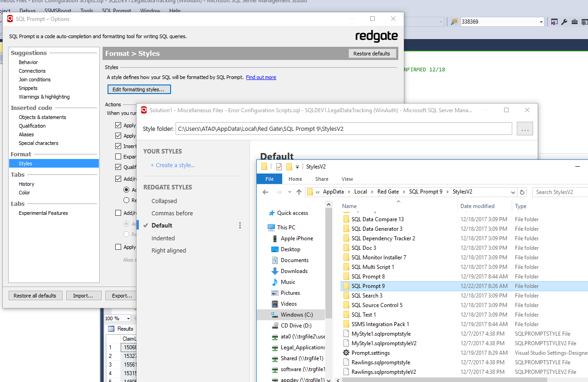The height and width of the screenshot is (382, 588).
Task: Check the unchecked Apply checkbox near Alias text
Action: point(118,247)
